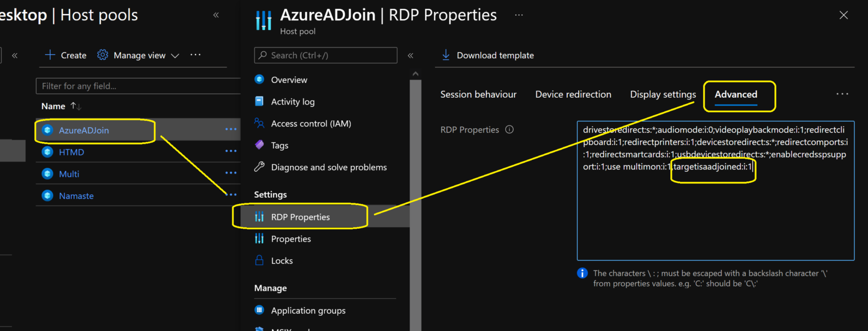Switch to the Device redirection tab
This screenshot has width=868, height=331.
(x=573, y=94)
